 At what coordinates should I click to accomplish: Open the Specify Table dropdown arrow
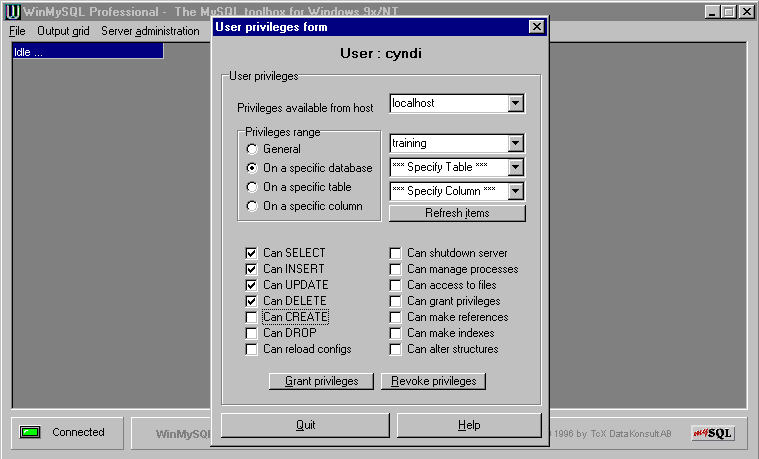click(516, 167)
